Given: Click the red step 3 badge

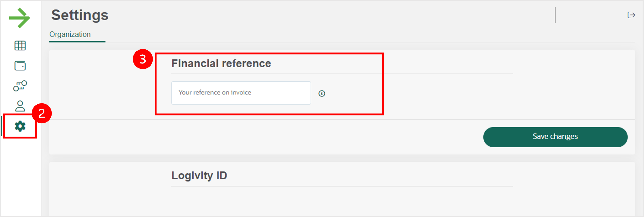Looking at the screenshot, I should pos(143,59).
